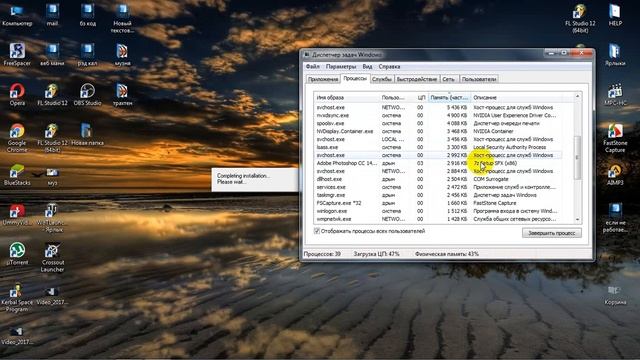Click the Completing installation... Please wait message
Image resolution: width=640 pixels, height=360 pixels.
click(x=243, y=179)
